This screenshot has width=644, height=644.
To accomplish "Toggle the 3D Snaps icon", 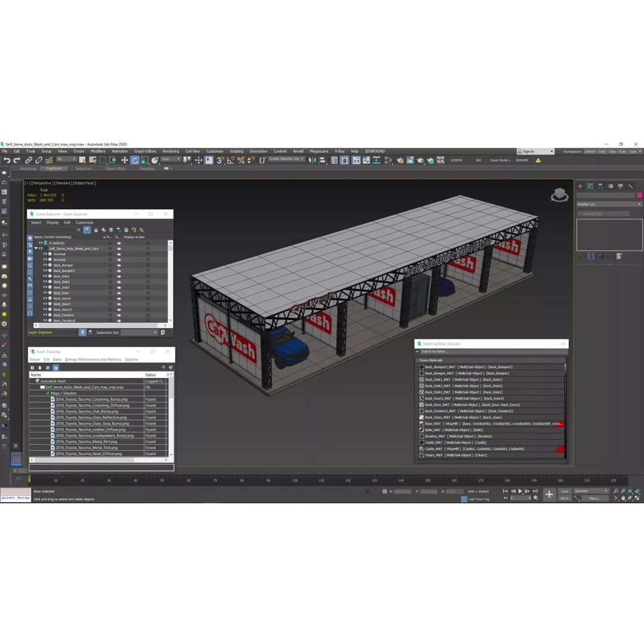I will [x=221, y=160].
